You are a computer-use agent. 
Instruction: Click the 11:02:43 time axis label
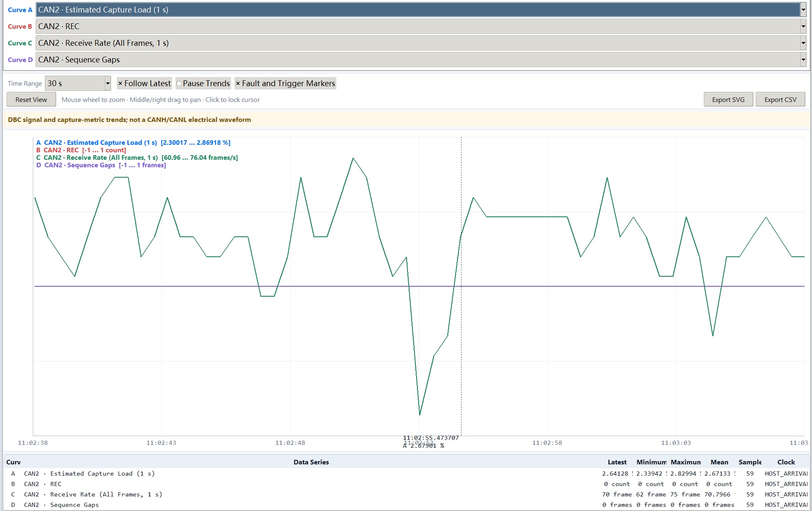coord(161,443)
